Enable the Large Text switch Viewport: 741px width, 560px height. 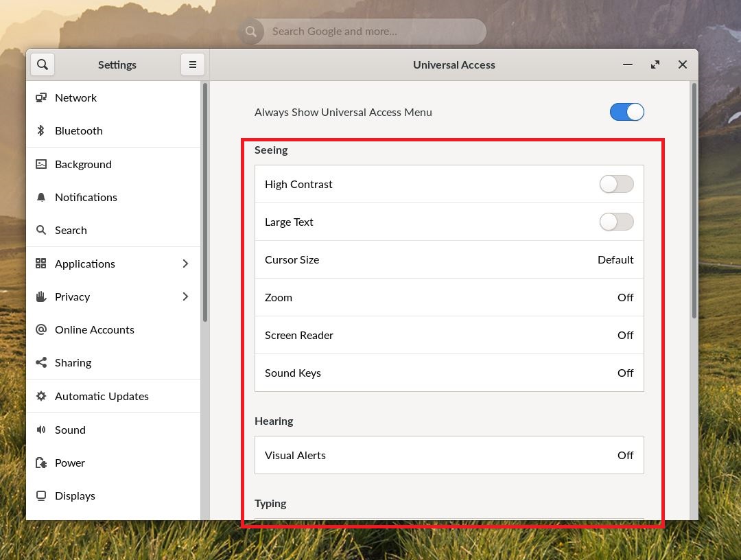[x=616, y=222]
